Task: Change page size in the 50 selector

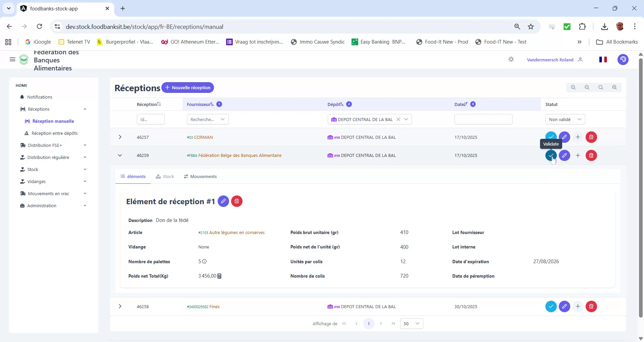Action: click(x=411, y=324)
